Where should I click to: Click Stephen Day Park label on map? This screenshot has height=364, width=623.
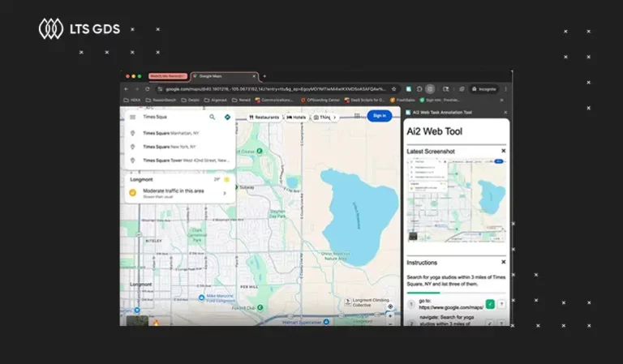[277, 214]
